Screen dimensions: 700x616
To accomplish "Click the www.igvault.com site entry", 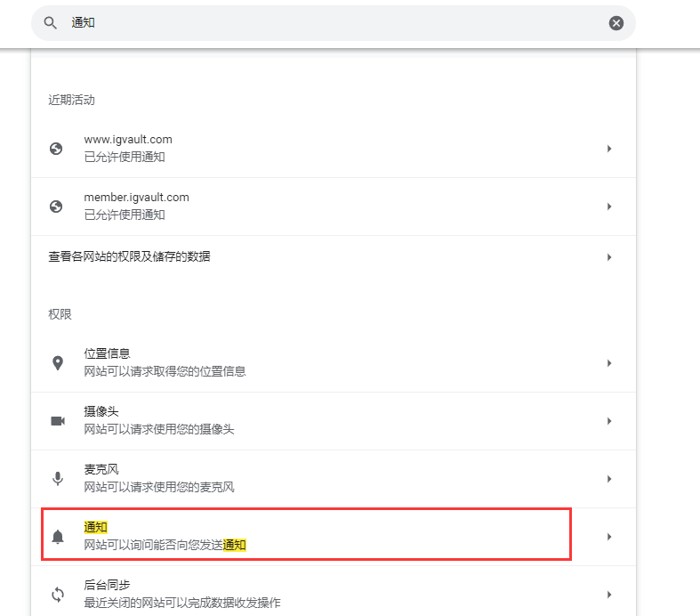I will [x=334, y=149].
